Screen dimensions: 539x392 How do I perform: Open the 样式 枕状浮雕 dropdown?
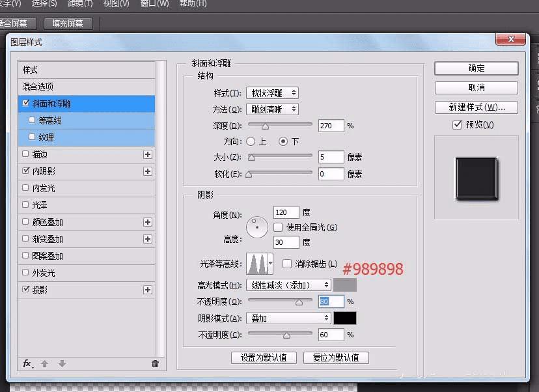tap(272, 93)
